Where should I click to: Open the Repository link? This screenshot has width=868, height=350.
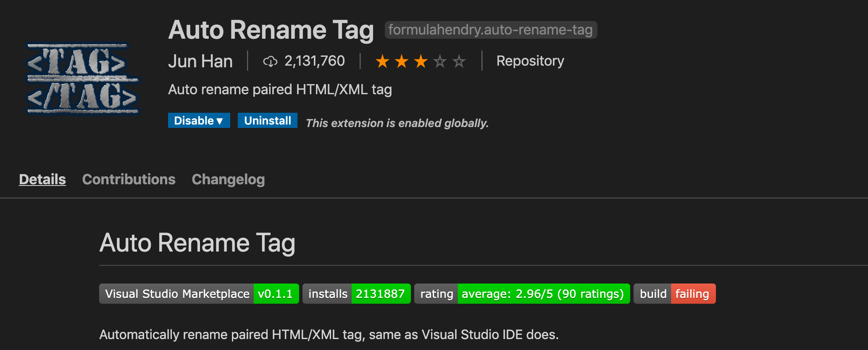point(530,61)
